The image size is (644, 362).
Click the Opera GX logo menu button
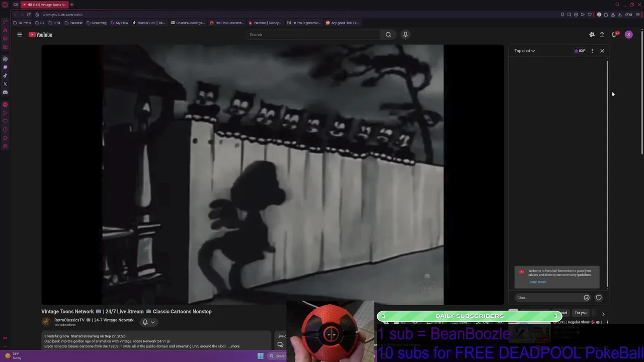(x=5, y=5)
